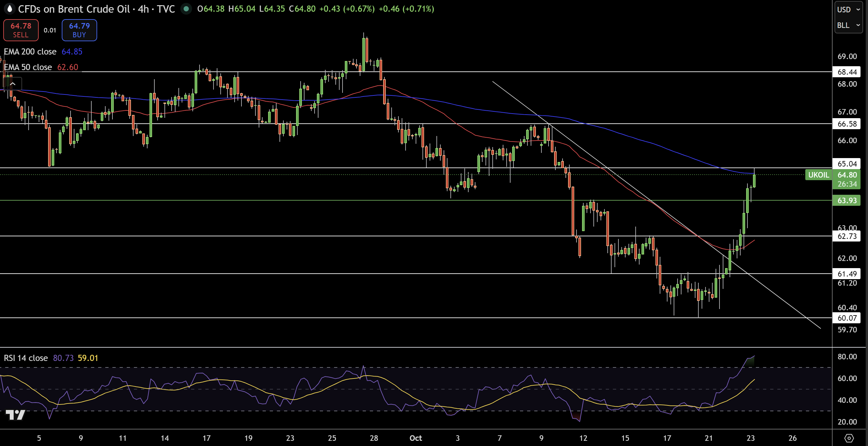Click the Brent oil drop symbol icon

(x=9, y=9)
